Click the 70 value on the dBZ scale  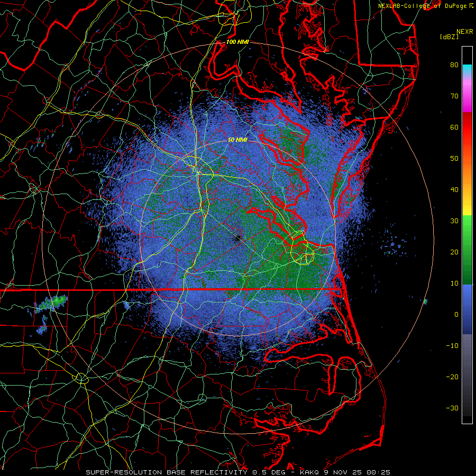pyautogui.click(x=454, y=96)
